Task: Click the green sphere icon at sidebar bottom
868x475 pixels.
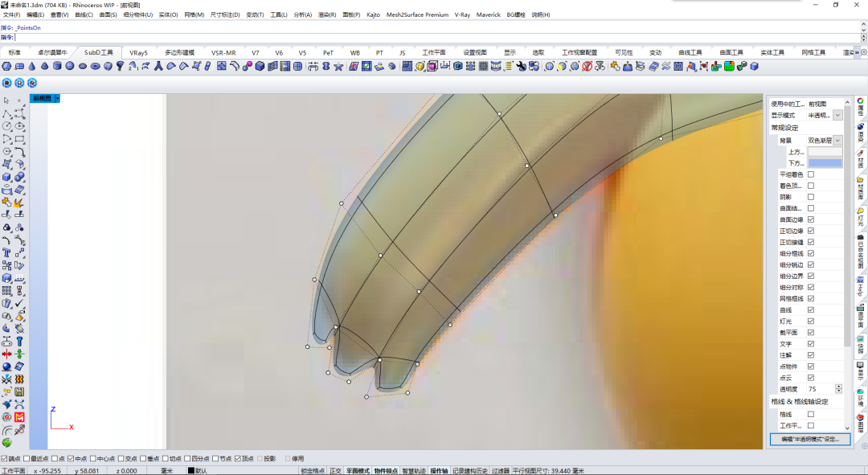Action: 6,442
